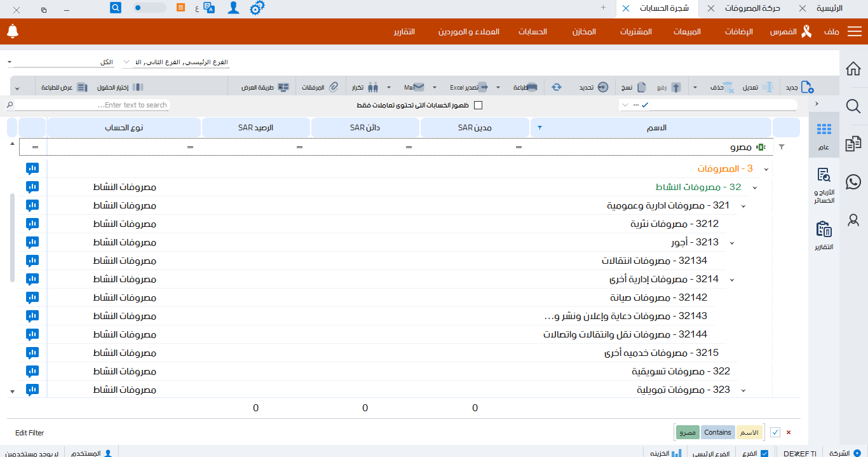This screenshot has height=457, width=868.
Task: Open the Edit Filter link at bottom left
Action: coord(30,432)
